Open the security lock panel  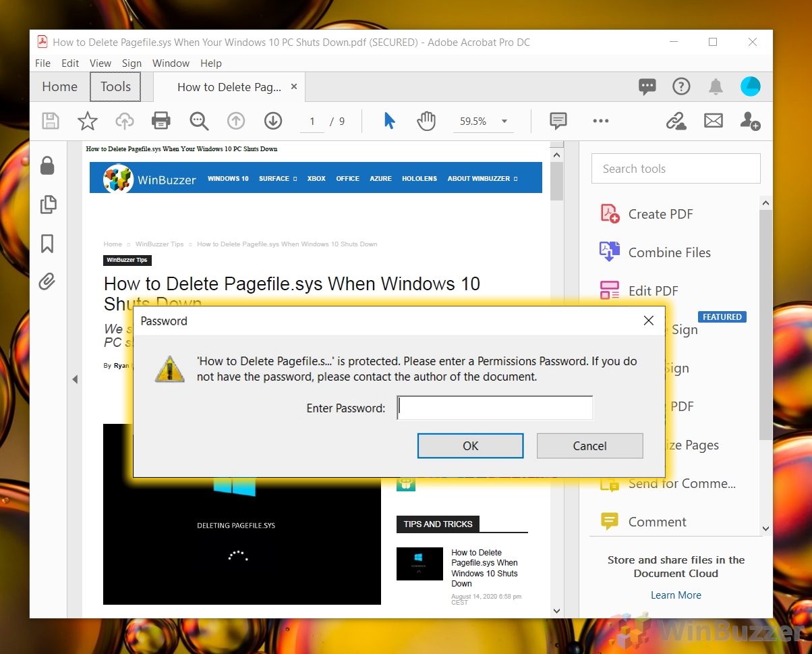(x=47, y=165)
